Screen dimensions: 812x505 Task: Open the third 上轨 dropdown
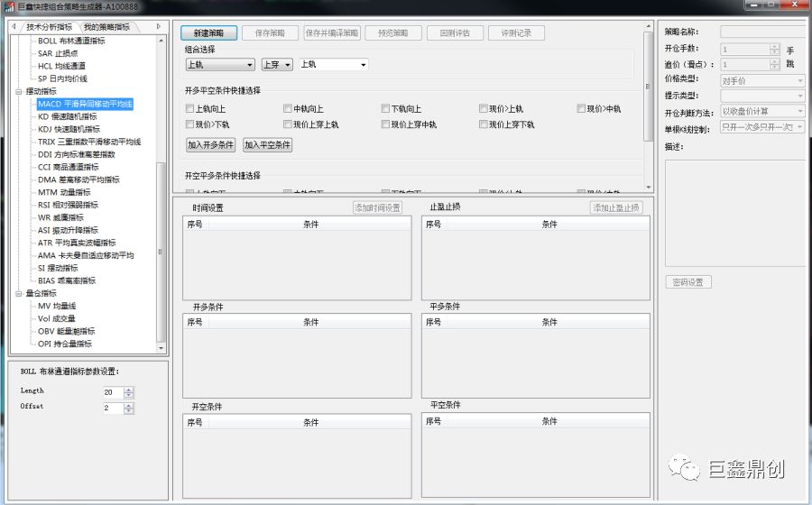click(x=334, y=65)
